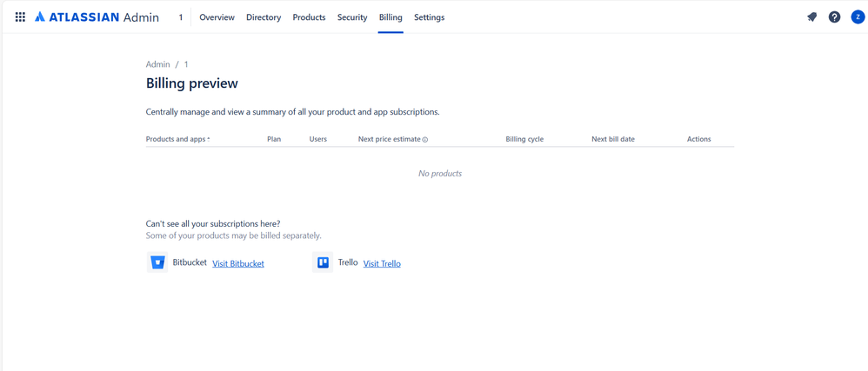Image resolution: width=868 pixels, height=371 pixels.
Task: Sort by Products and apps column
Action: tap(177, 139)
